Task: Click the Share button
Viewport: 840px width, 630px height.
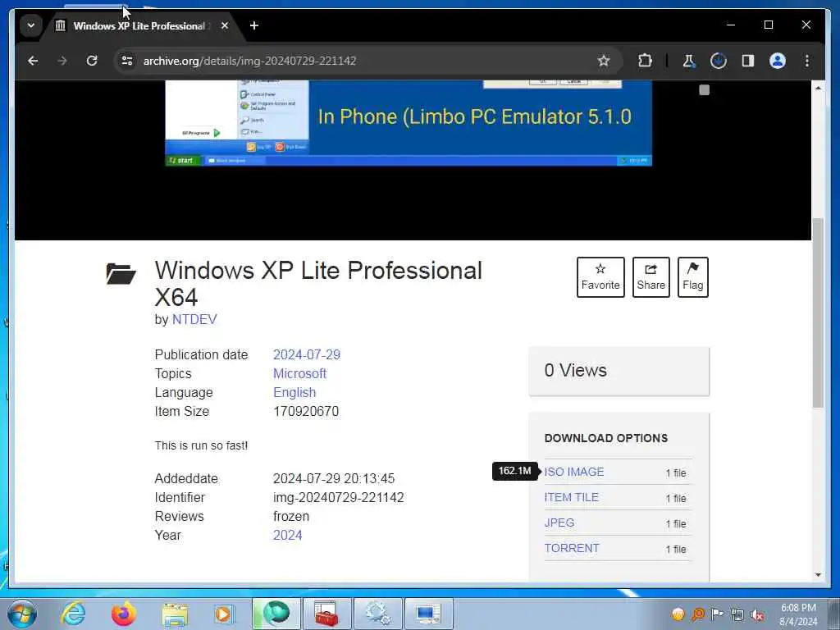Action: tap(651, 277)
